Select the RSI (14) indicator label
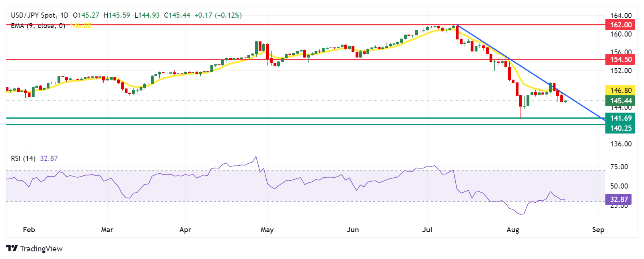644x259 pixels. pos(23,158)
